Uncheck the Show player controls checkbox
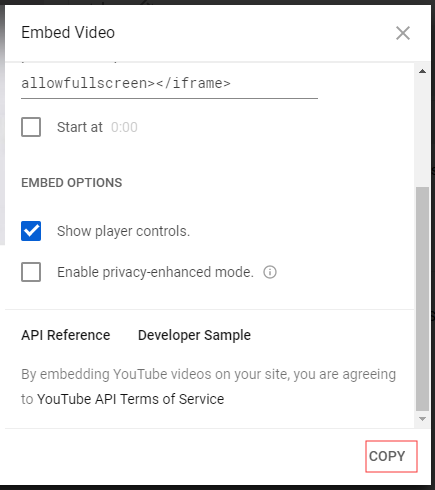The image size is (435, 490). [31, 231]
